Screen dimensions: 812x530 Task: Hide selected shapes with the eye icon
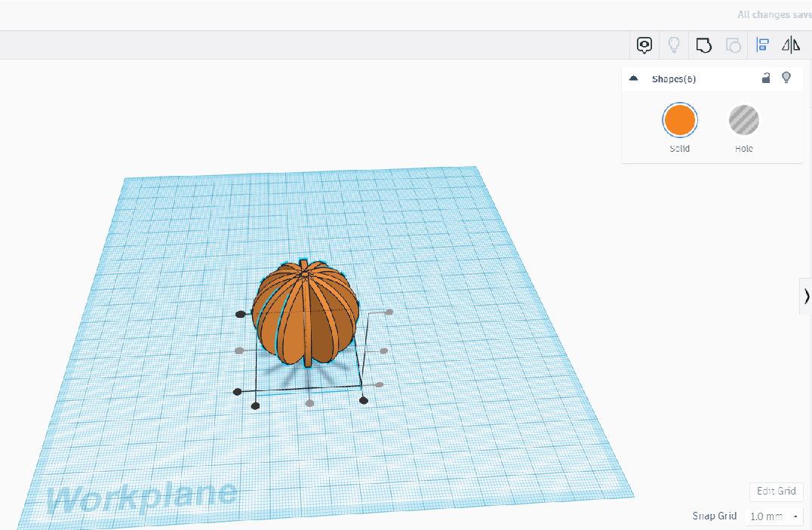(644, 45)
